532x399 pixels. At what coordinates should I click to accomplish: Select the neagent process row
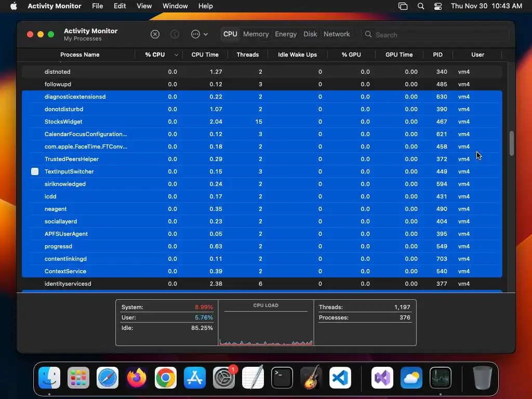pos(262,209)
